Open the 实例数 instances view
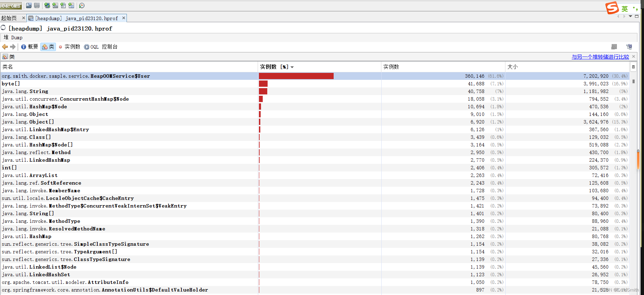Image resolution: width=644 pixels, height=295 pixels. click(x=70, y=47)
